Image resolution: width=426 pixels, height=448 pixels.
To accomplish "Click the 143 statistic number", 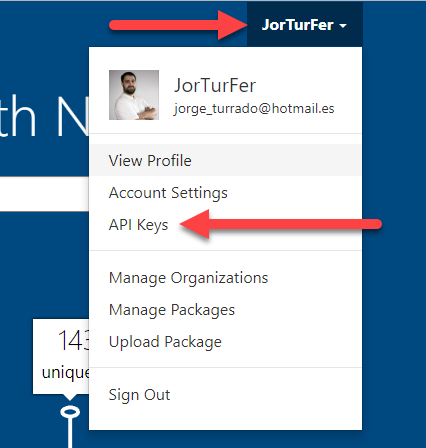I will pyautogui.click(x=74, y=340).
